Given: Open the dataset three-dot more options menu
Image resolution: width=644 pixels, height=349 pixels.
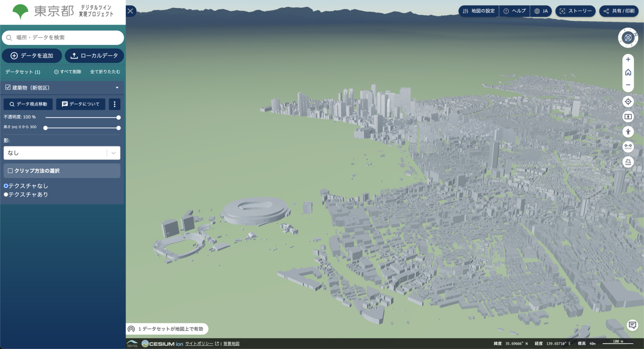Looking at the screenshot, I should (x=114, y=104).
